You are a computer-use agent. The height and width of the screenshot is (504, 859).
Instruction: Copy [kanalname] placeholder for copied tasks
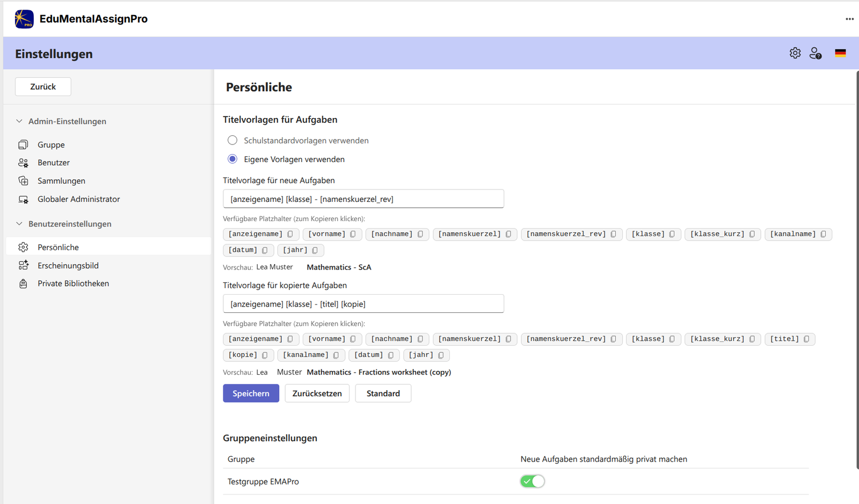pos(311,355)
